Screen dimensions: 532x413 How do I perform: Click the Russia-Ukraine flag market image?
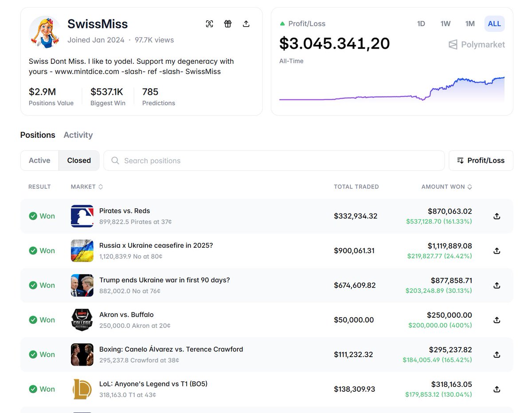(82, 250)
